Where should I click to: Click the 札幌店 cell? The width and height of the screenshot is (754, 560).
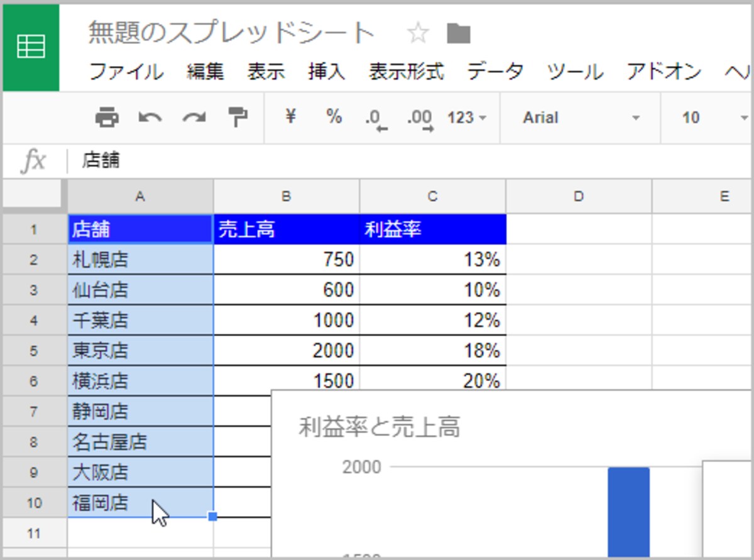point(141,260)
